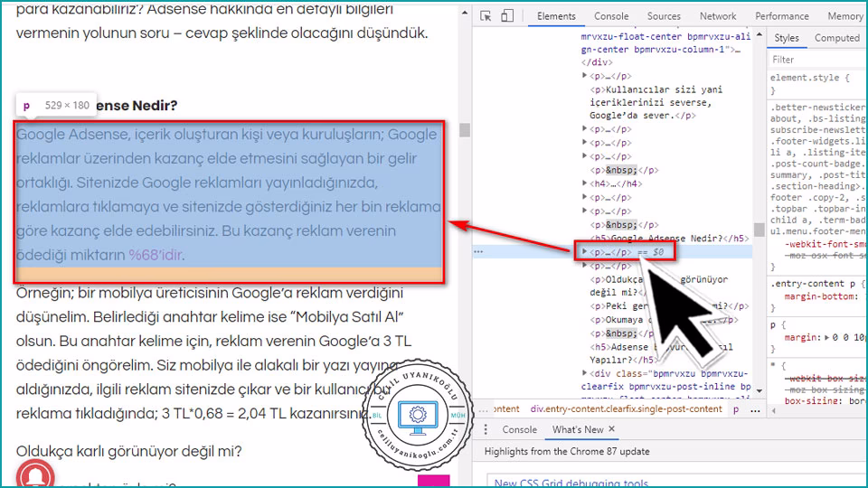Open the drawer's three-dot menu beside Console

(x=486, y=429)
